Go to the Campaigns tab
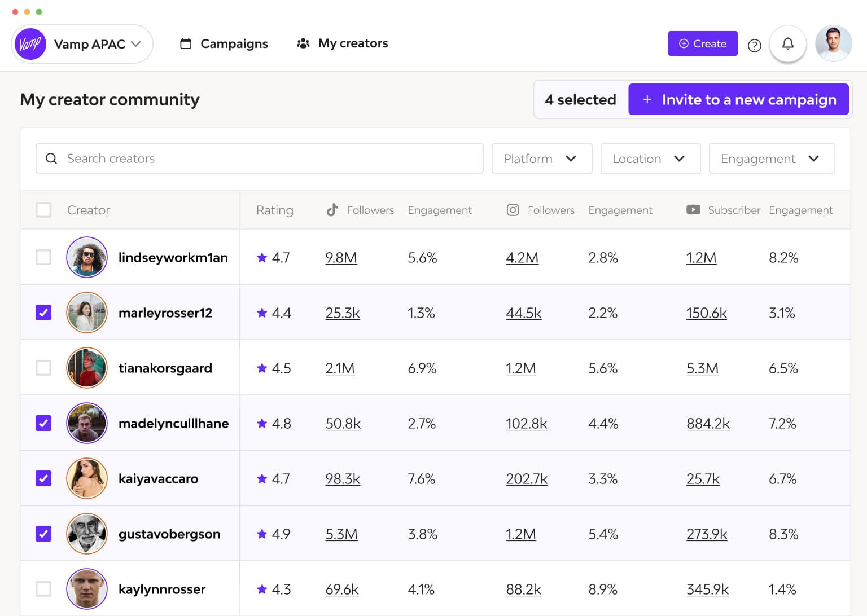 click(x=224, y=43)
